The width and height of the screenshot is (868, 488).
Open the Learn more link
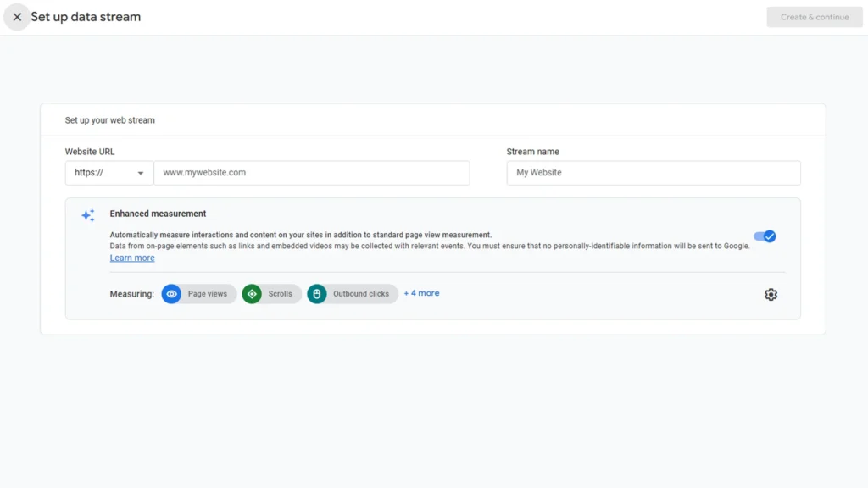(x=131, y=258)
